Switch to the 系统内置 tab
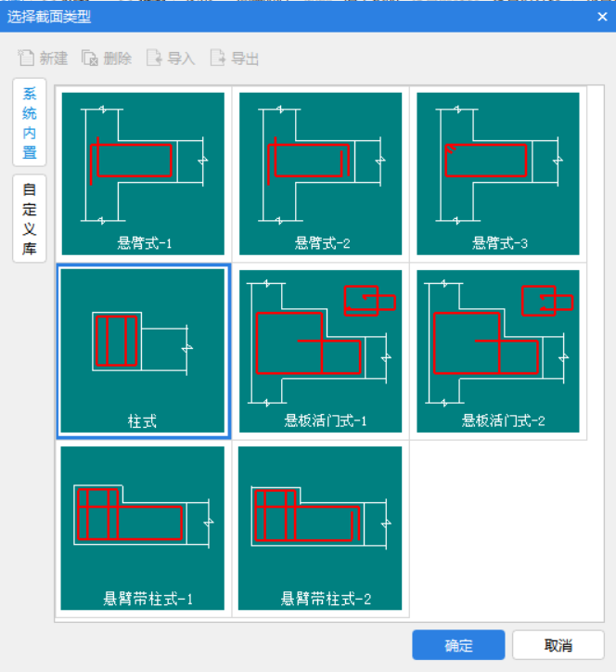 click(29, 123)
